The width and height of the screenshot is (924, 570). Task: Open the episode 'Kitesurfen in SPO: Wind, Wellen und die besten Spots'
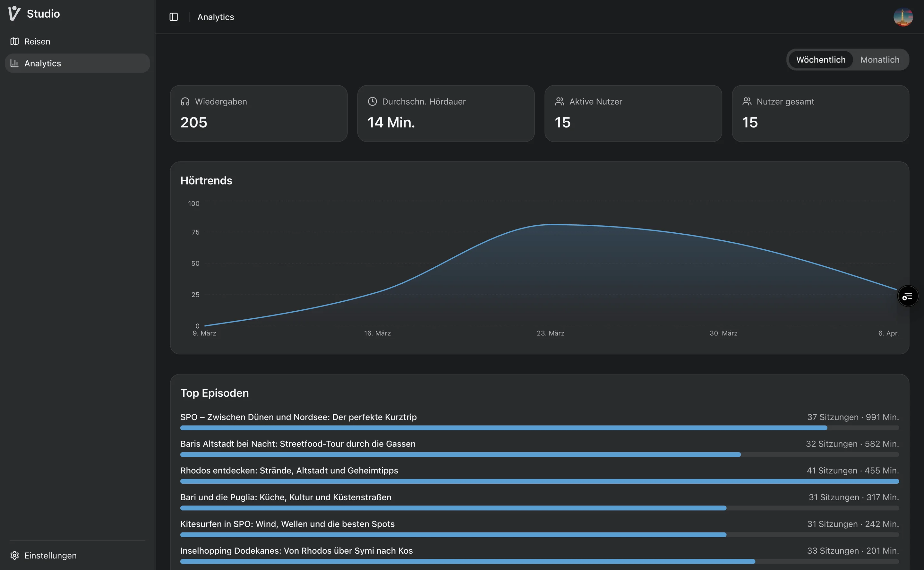[287, 524]
